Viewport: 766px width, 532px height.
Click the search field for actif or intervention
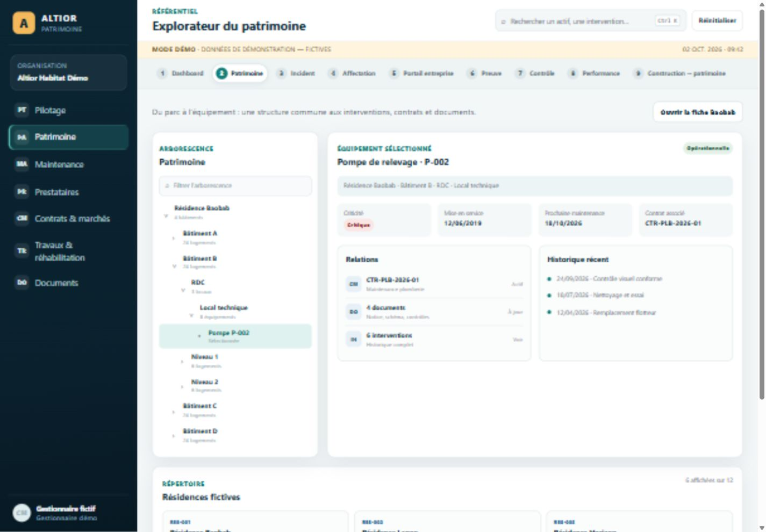591,21
